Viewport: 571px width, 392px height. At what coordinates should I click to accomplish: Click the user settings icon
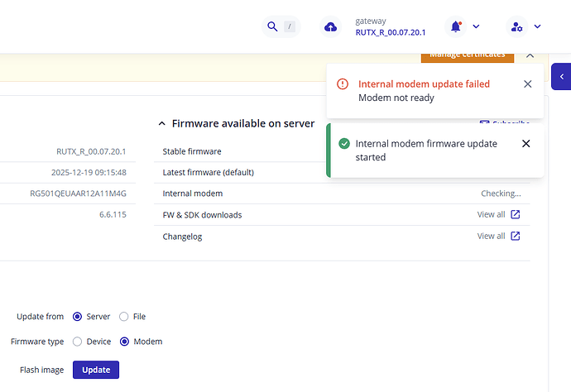(517, 27)
